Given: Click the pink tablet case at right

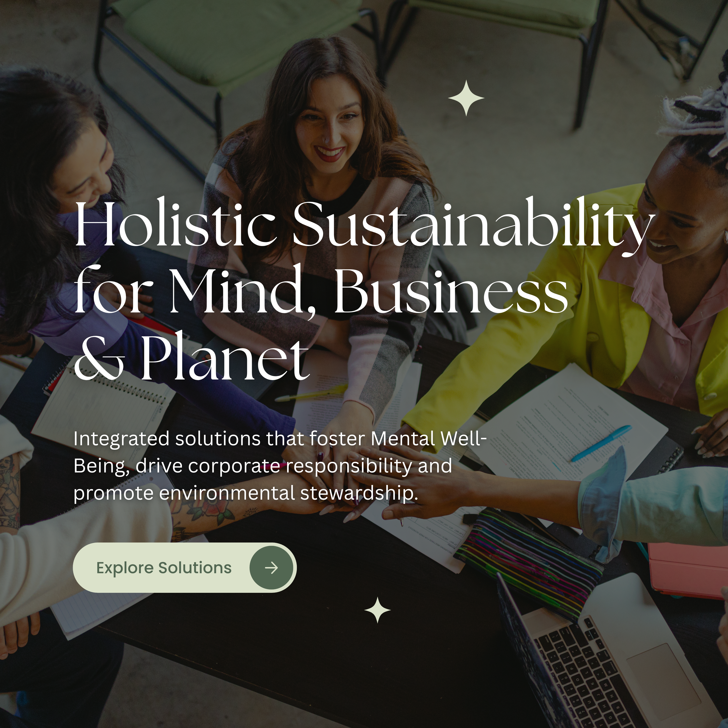Looking at the screenshot, I should pyautogui.click(x=688, y=571).
